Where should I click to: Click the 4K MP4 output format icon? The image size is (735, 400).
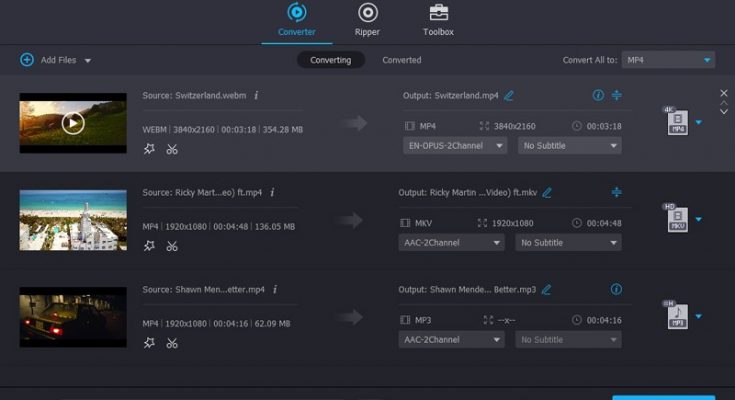tap(677, 122)
